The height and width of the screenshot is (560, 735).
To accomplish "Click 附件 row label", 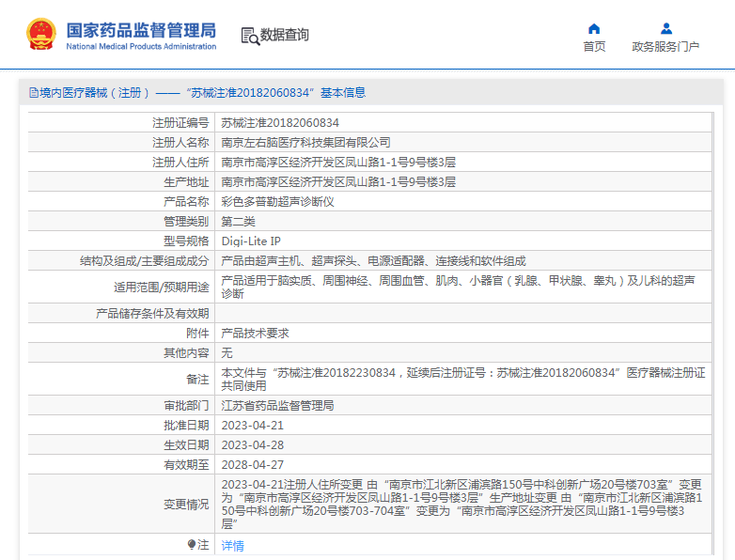I will [197, 333].
